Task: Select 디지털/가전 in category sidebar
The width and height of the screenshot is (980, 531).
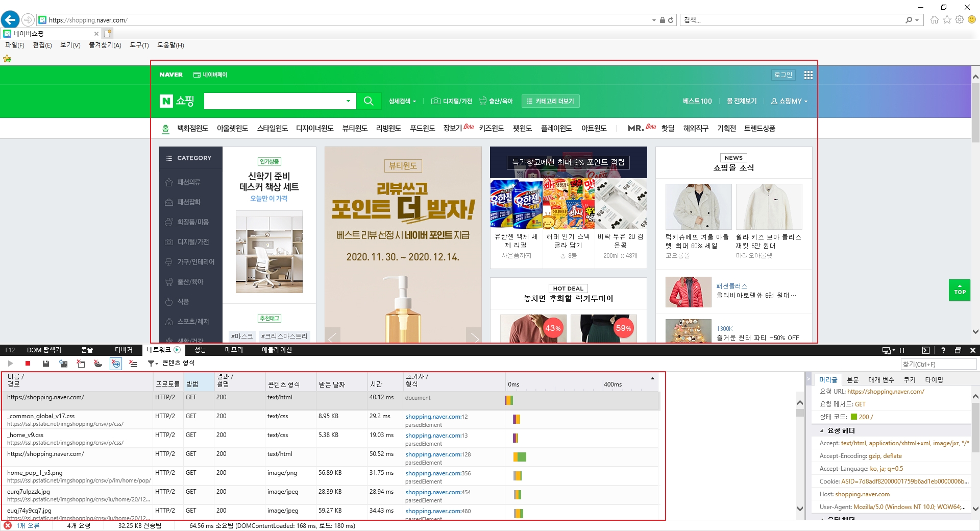Action: pos(187,242)
